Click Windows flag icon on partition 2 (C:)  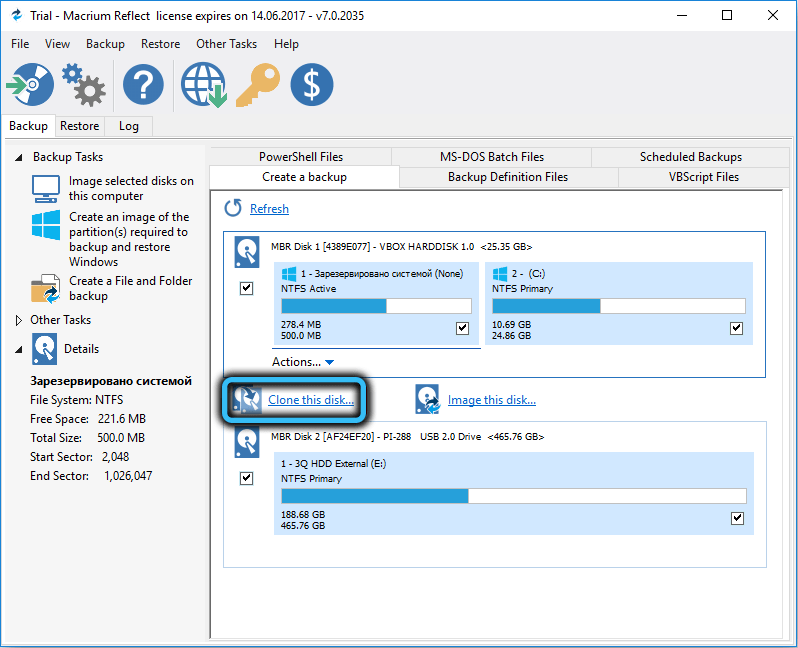(500, 274)
